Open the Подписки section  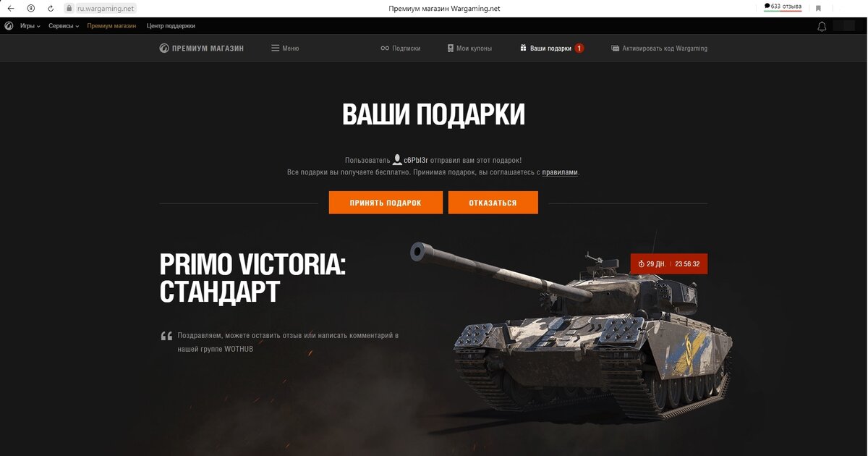click(401, 48)
